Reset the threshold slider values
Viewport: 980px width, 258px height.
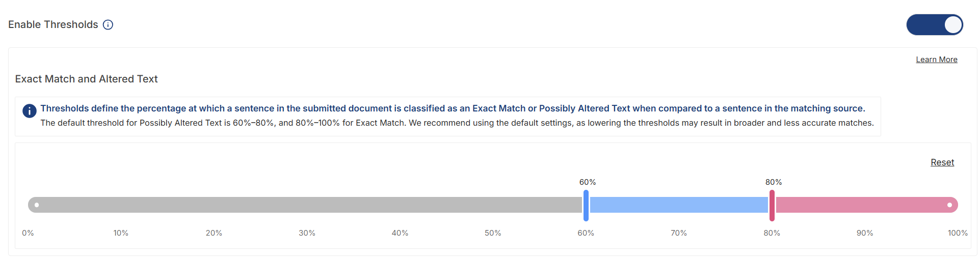pos(942,162)
